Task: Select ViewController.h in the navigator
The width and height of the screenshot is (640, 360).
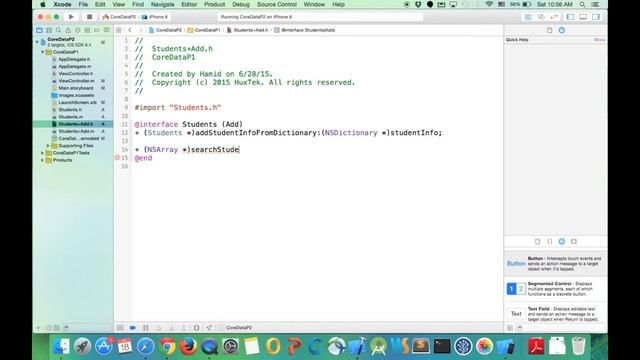Action: pos(73,74)
